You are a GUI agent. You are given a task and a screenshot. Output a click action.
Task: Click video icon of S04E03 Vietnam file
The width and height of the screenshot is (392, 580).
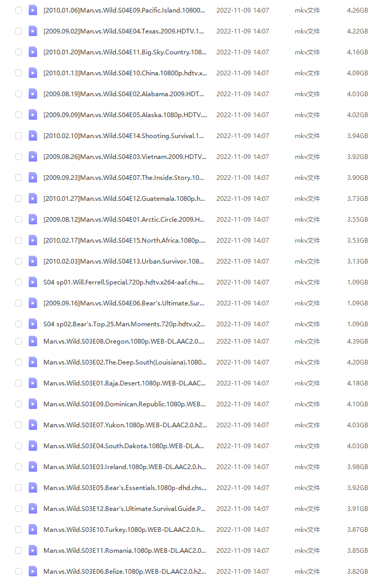point(33,156)
